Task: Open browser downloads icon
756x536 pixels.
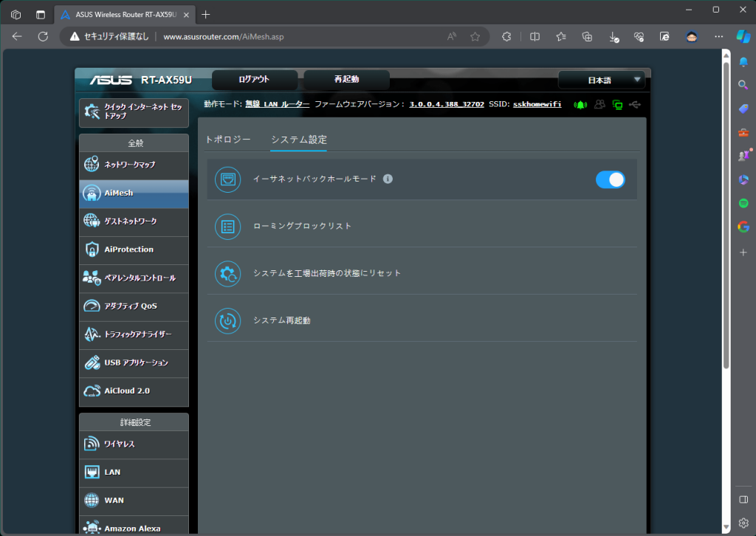Action: [614, 37]
